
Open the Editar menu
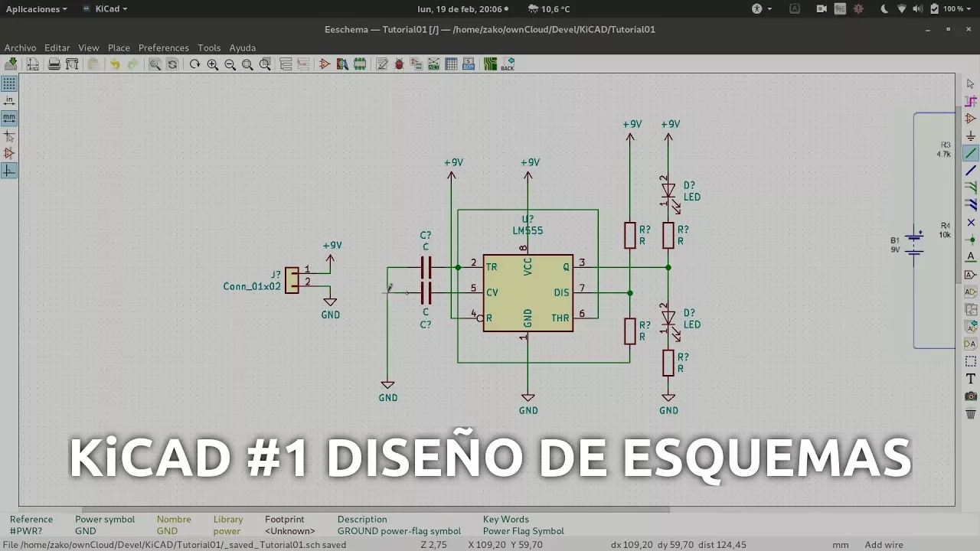pyautogui.click(x=57, y=47)
